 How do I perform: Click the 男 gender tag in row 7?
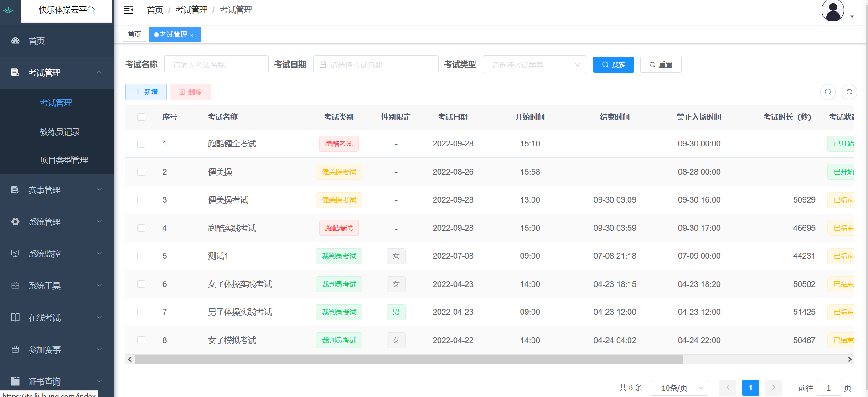(x=396, y=312)
